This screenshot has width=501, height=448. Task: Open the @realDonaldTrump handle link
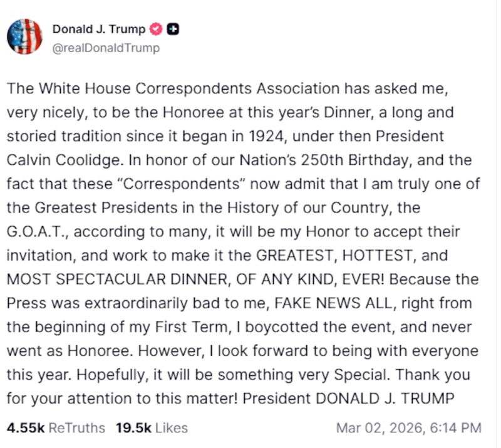pyautogui.click(x=106, y=48)
